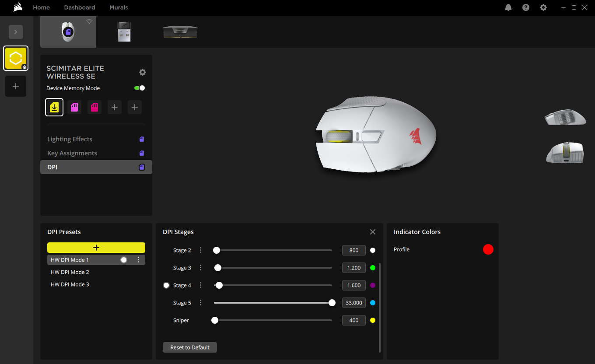The height and width of the screenshot is (364, 595).
Task: Open the notifications bell
Action: click(x=508, y=7)
